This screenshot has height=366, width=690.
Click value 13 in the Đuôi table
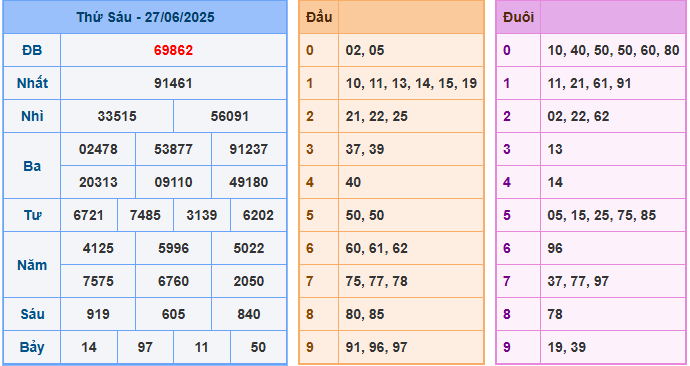tap(555, 149)
